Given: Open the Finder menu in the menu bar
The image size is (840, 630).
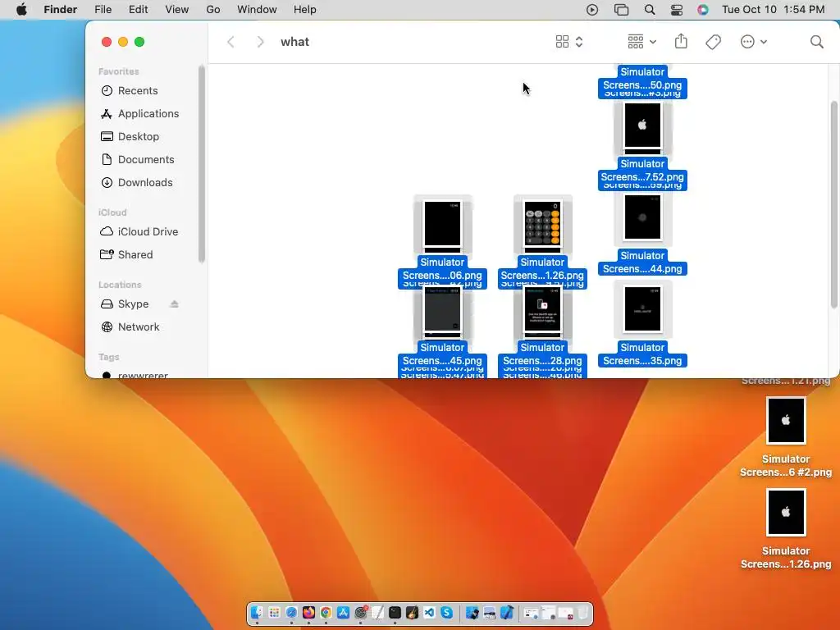Looking at the screenshot, I should tap(60, 10).
